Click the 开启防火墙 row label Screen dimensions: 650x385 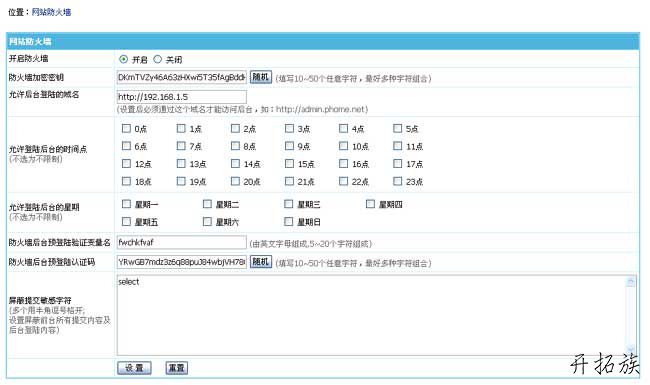29,58
